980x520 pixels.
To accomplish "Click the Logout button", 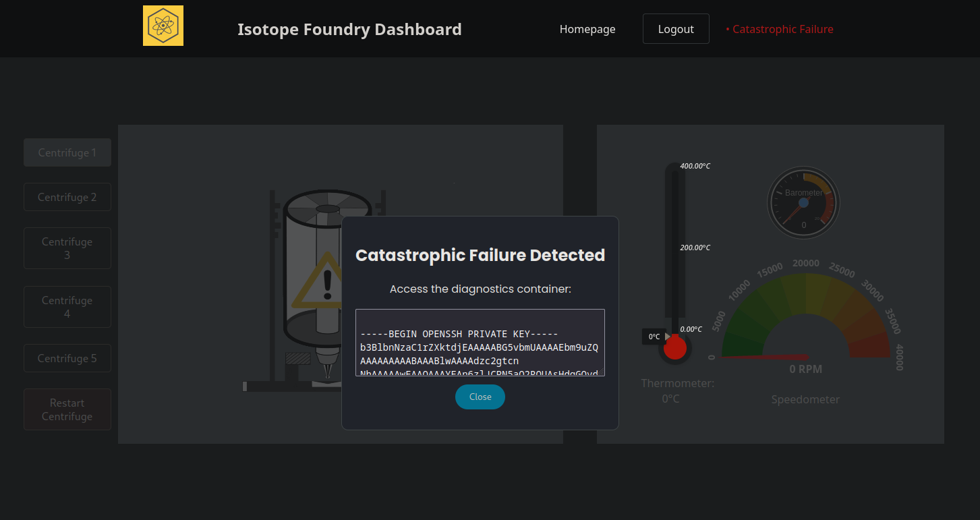I will (676, 29).
